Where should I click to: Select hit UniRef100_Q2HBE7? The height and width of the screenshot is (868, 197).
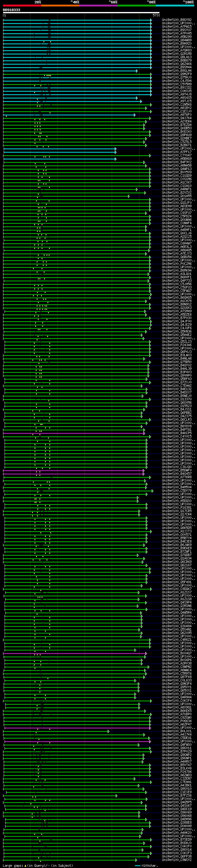click(177, 139)
